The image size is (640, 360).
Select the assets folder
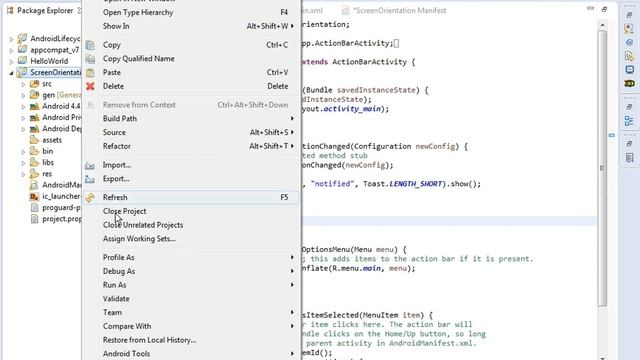click(52, 140)
